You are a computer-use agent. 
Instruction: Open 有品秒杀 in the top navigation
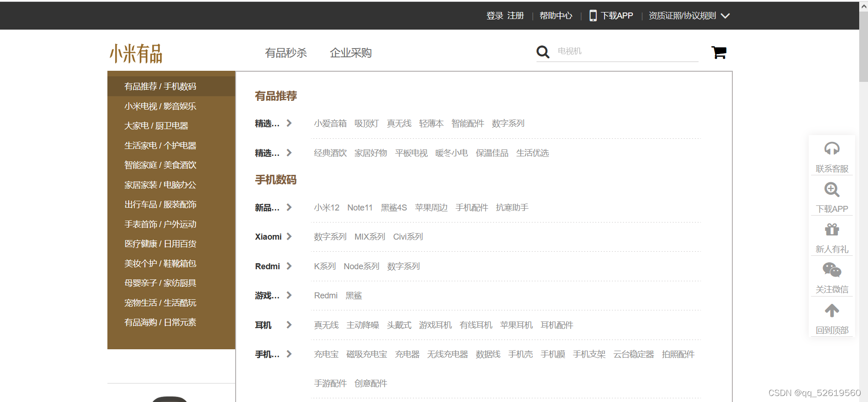pos(286,53)
